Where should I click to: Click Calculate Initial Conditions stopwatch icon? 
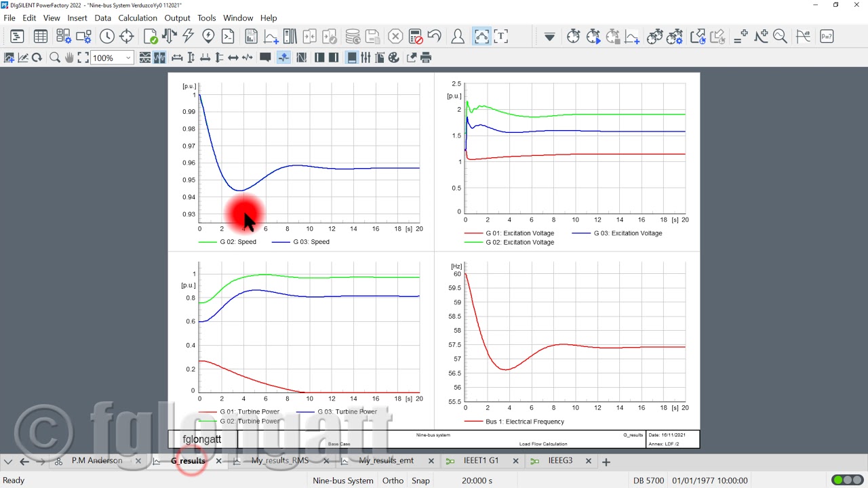(x=574, y=37)
